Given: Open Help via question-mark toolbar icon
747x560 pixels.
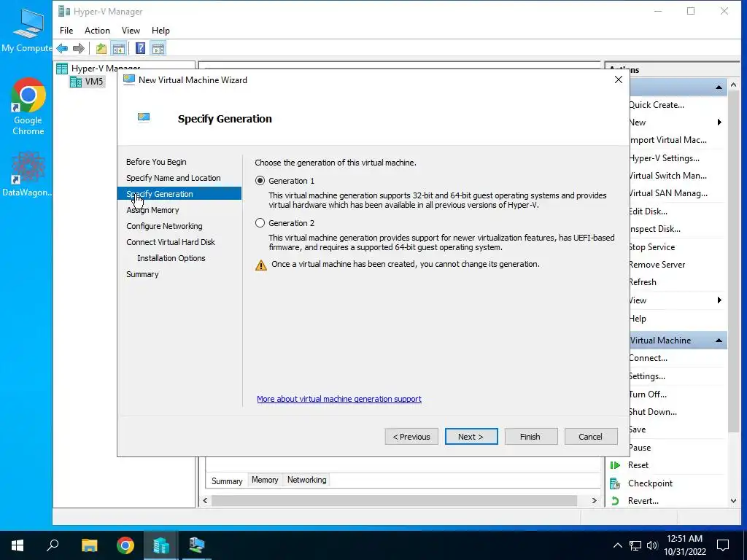Looking at the screenshot, I should tap(140, 48).
